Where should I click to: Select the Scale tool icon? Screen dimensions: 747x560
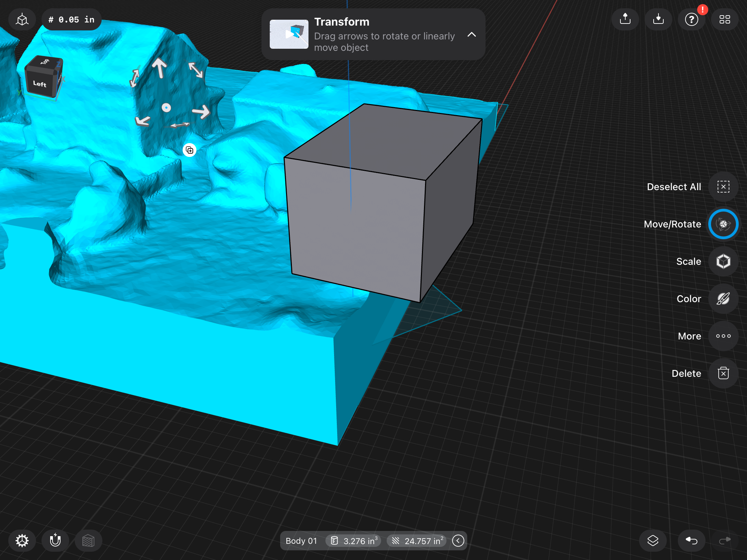[x=723, y=261]
